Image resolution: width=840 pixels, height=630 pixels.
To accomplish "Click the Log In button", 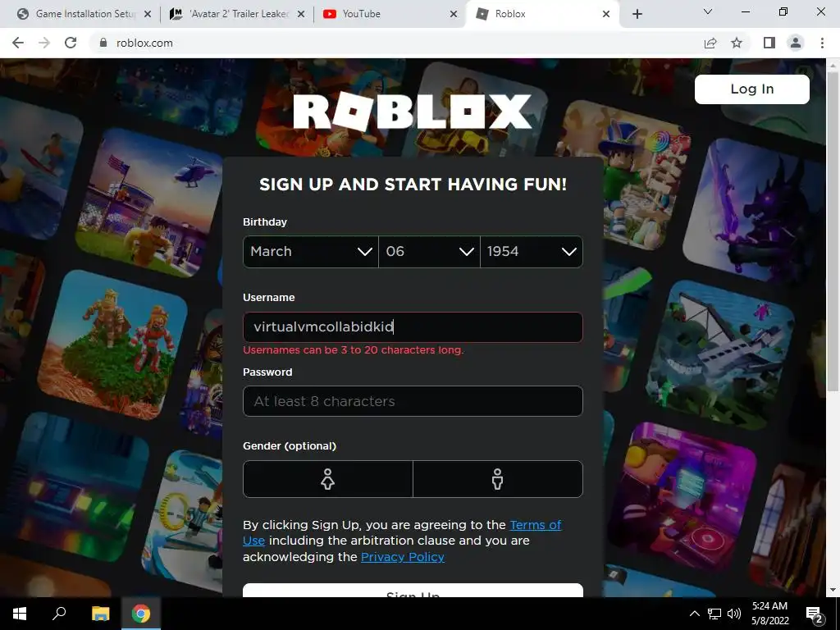I will coord(751,89).
